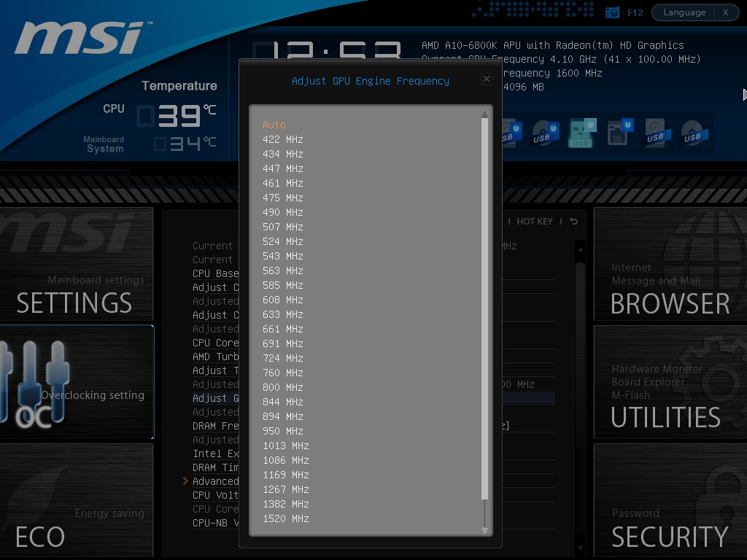Screen dimensions: 747x560
Task: Choose 475 MHz GPU frequency
Action: point(282,198)
